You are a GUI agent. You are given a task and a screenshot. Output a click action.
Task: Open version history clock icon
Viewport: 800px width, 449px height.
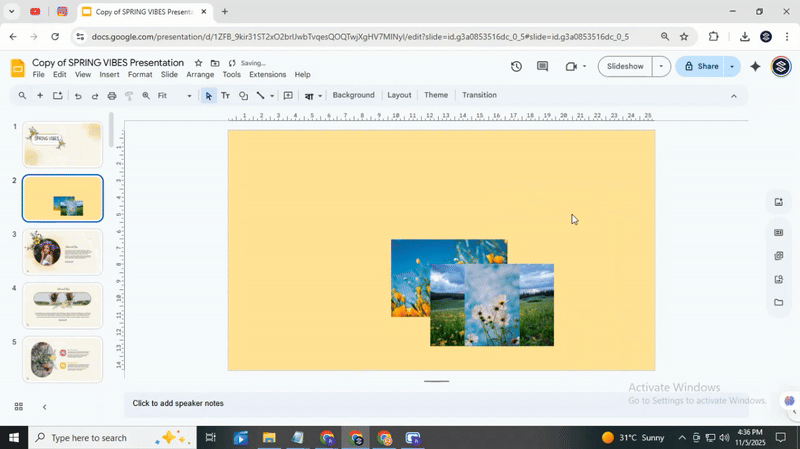(516, 67)
